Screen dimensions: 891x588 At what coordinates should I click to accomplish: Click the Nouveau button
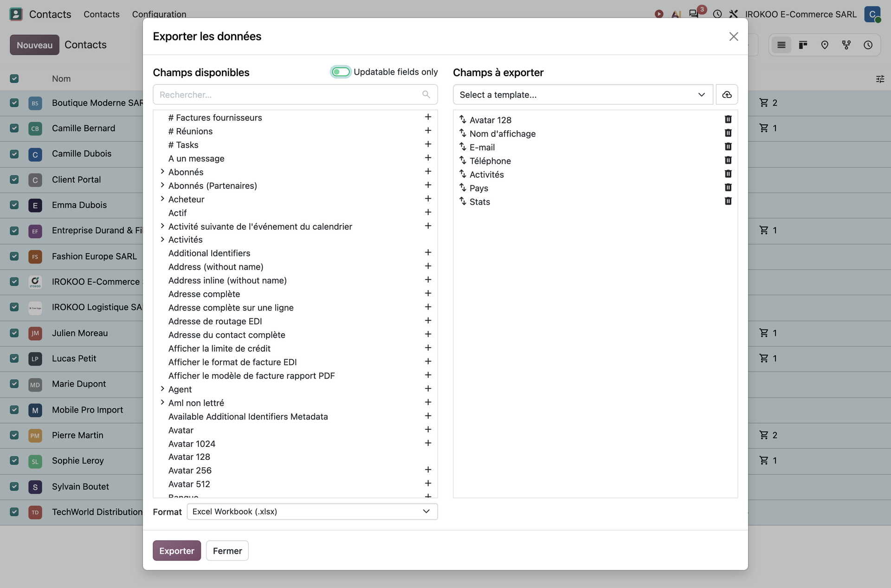click(34, 45)
